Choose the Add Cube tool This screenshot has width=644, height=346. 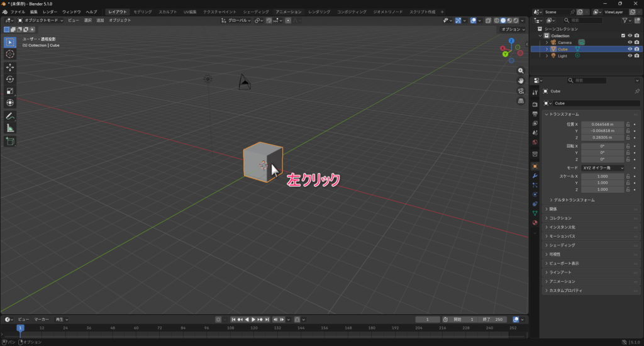pos(10,142)
